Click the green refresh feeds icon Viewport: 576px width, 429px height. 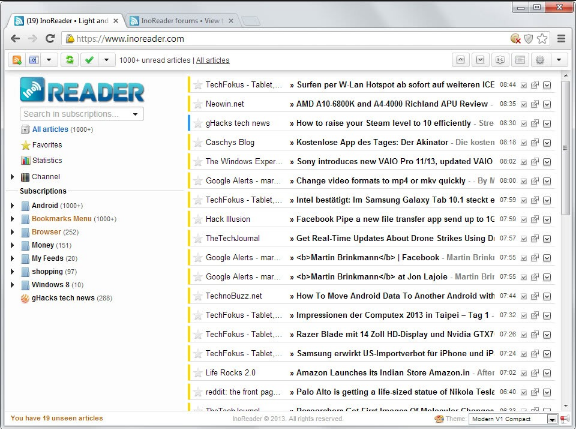click(x=69, y=60)
